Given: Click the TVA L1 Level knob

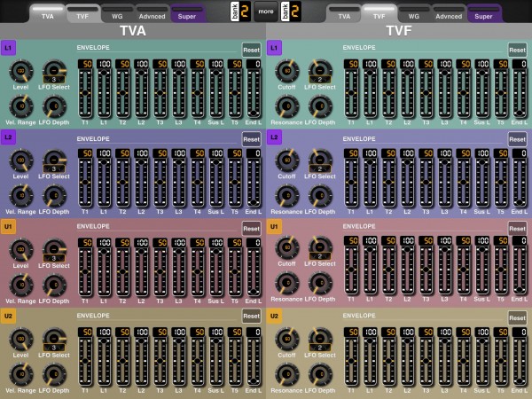Looking at the screenshot, I should click(x=20, y=71).
